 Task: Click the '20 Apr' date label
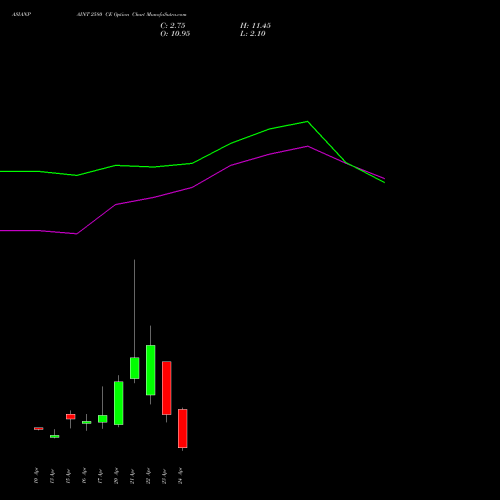point(116,476)
